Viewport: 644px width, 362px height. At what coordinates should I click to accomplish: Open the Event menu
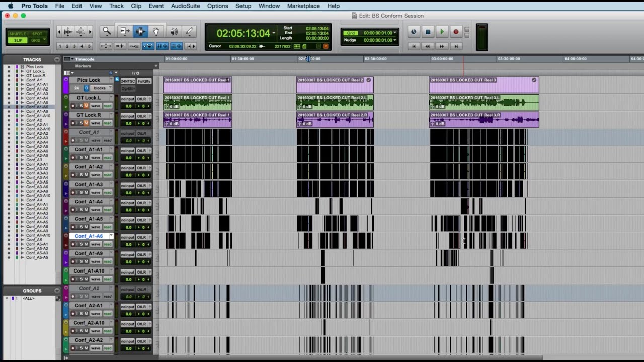156,6
